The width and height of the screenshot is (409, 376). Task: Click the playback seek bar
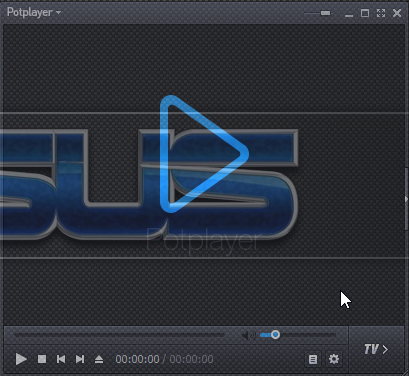[x=119, y=335]
